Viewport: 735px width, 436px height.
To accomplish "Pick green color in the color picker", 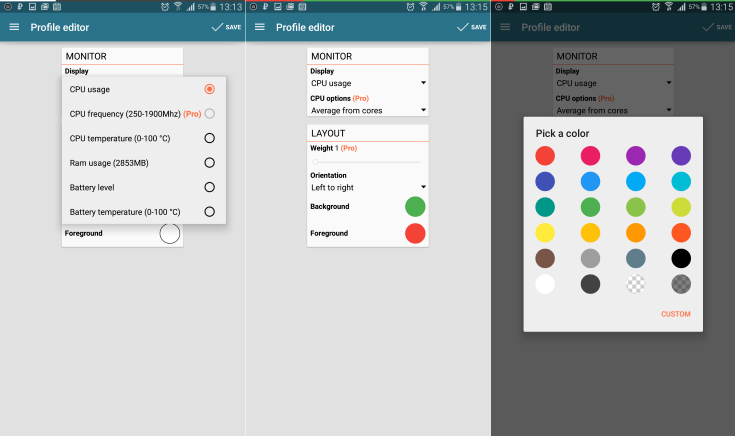I will (x=591, y=207).
